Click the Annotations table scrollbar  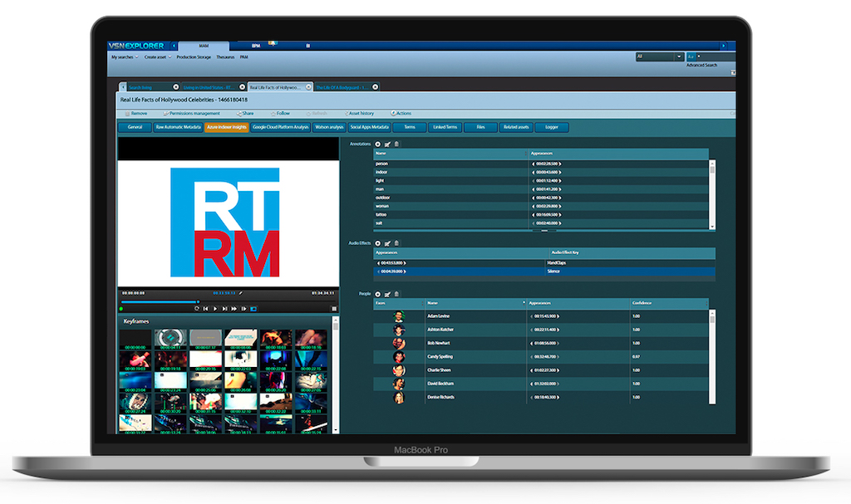click(712, 195)
